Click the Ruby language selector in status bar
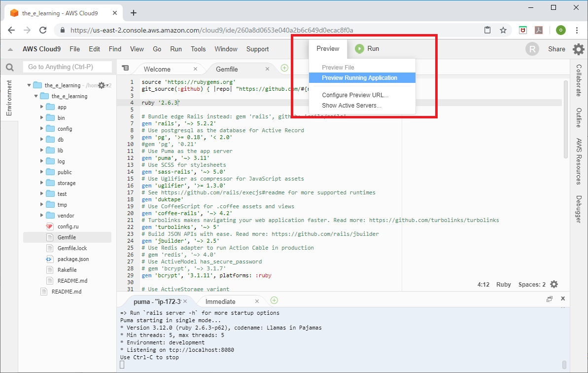588x373 pixels. click(x=503, y=285)
